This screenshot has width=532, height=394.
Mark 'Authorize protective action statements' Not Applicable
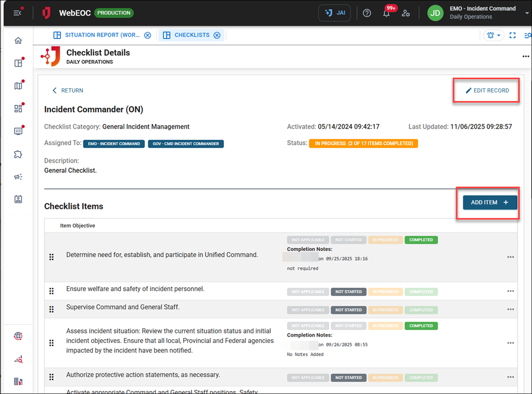coord(307,378)
